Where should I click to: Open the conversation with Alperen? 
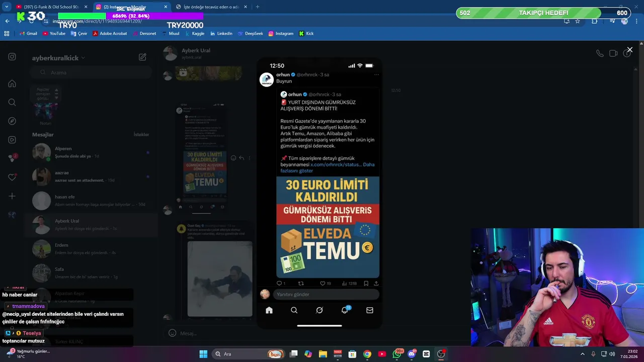pyautogui.click(x=91, y=152)
